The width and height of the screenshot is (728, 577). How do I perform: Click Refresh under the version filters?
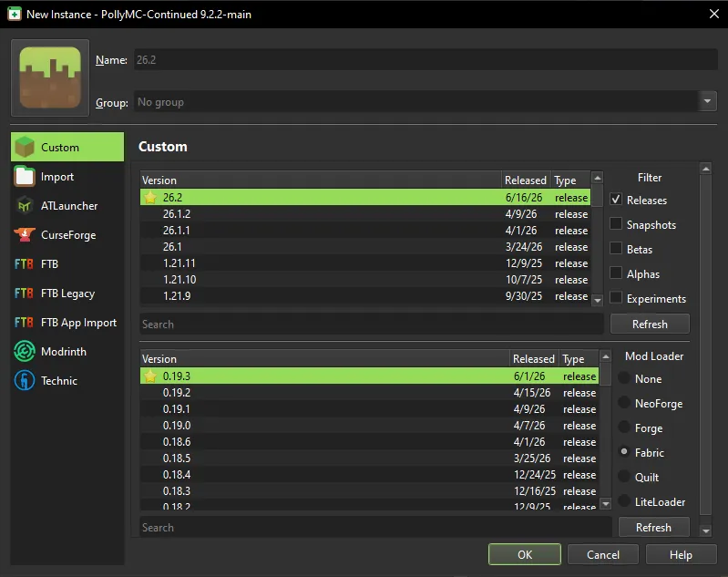650,324
